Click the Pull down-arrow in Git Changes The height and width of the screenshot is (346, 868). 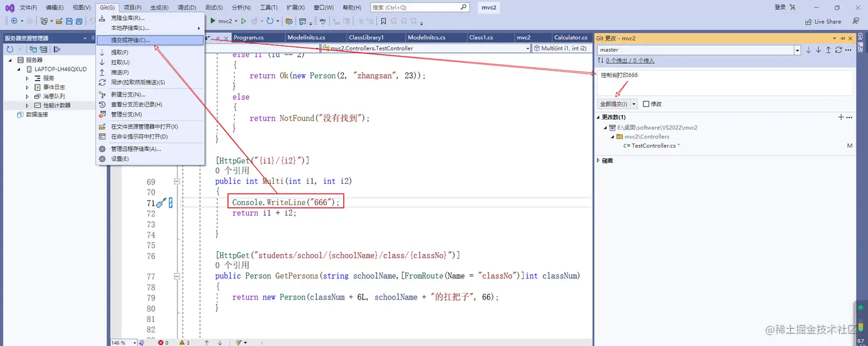point(818,50)
